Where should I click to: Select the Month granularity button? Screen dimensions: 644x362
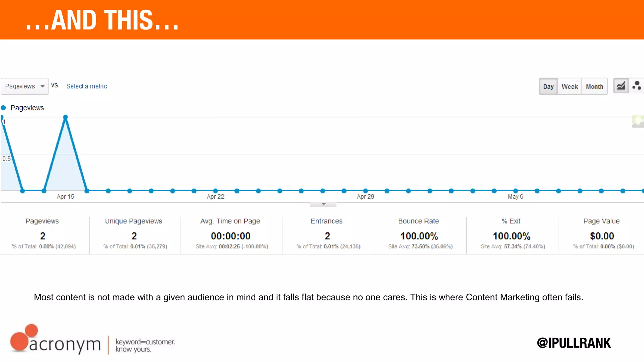click(594, 86)
